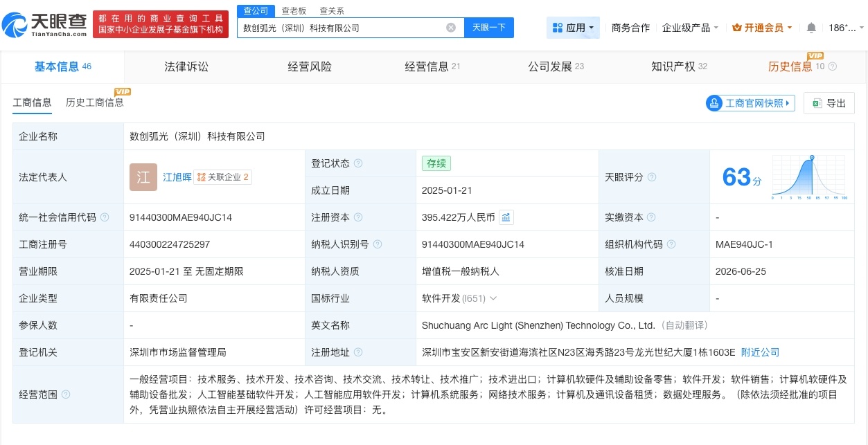
Task: Click the crown icon beside 开通会员
Action: pyautogui.click(x=737, y=28)
